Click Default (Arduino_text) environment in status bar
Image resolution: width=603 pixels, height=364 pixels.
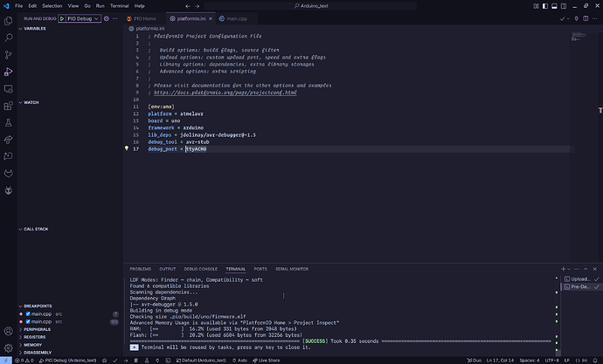tap(201, 361)
